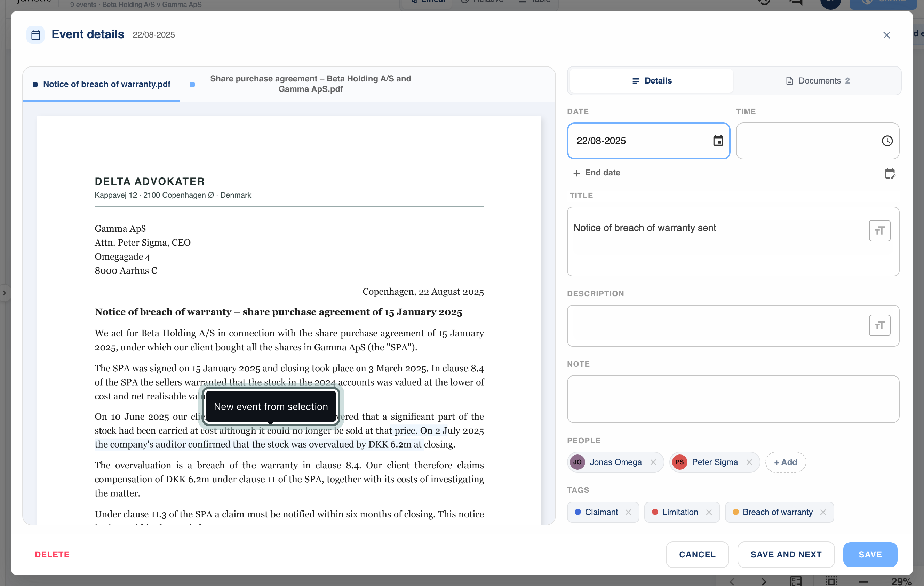This screenshot has height=586, width=924.
Task: Click into the Note field
Action: click(733, 399)
